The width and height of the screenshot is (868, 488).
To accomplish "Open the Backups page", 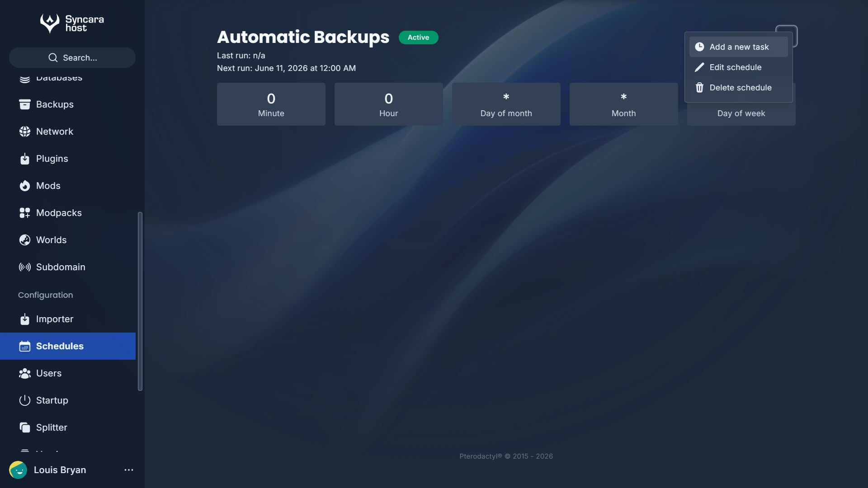I will pyautogui.click(x=68, y=104).
